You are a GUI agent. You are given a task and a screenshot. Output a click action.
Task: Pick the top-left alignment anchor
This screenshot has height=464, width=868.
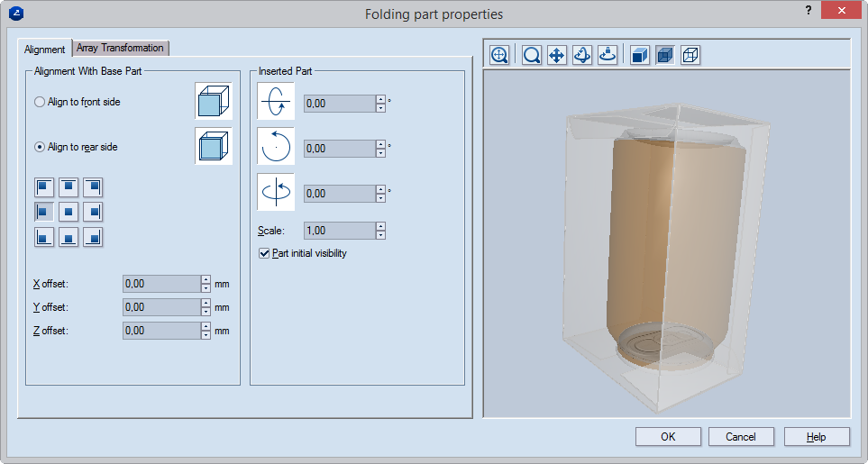click(x=44, y=187)
